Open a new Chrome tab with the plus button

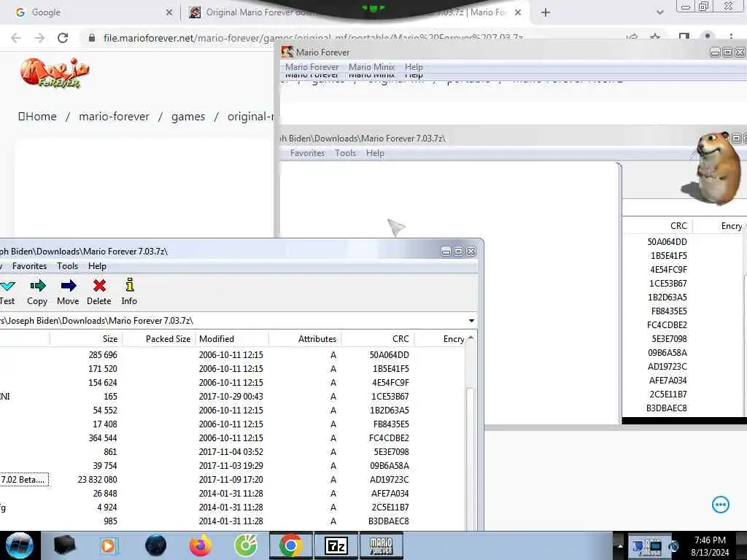tap(546, 13)
